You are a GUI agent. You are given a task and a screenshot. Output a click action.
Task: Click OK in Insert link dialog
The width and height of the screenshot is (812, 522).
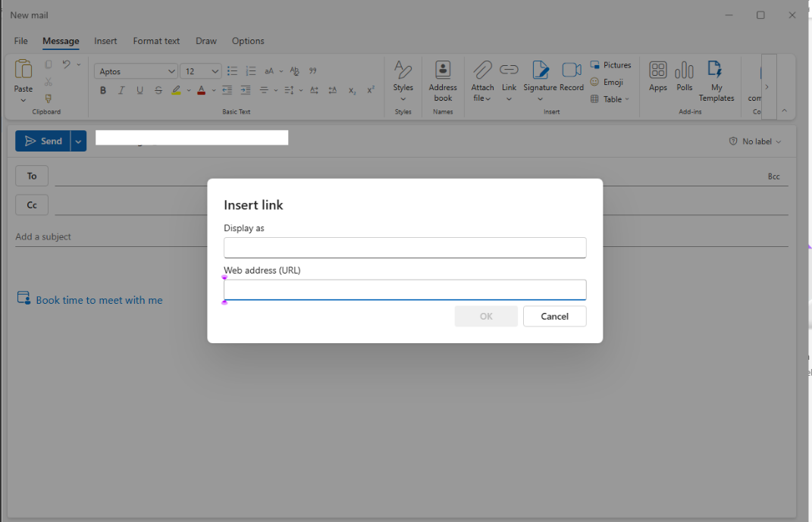[486, 316]
